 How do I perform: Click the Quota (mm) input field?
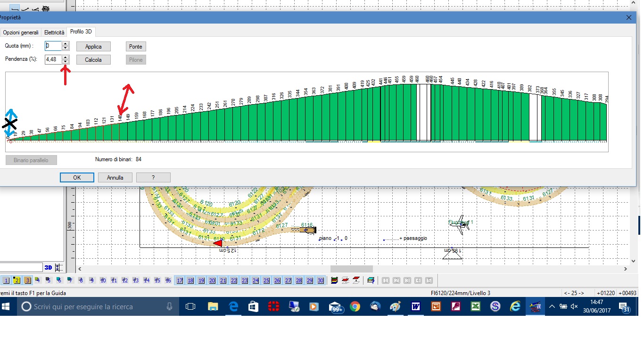pos(53,46)
